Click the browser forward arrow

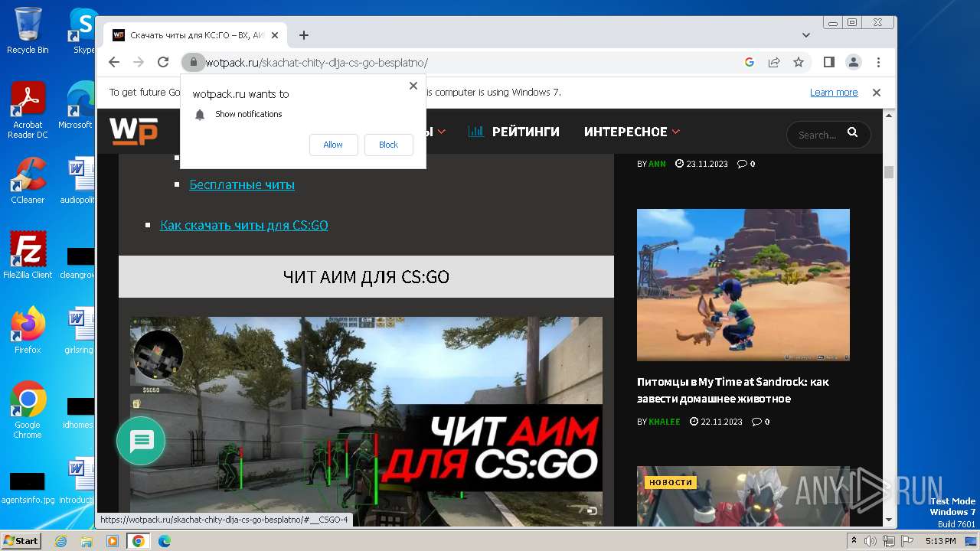[139, 62]
